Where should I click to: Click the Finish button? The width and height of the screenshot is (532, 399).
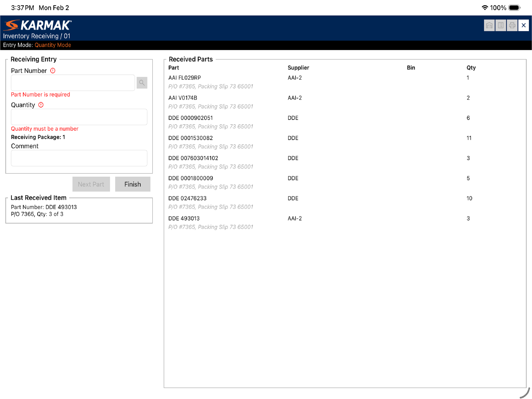[x=133, y=184]
